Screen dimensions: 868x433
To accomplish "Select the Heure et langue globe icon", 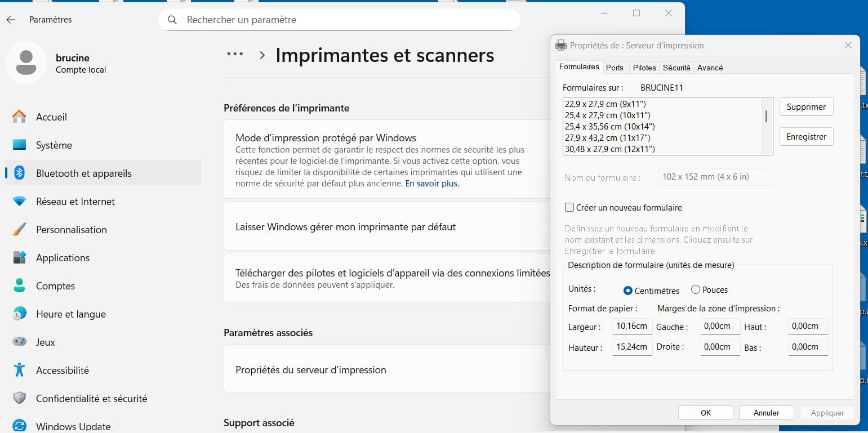I will click(19, 314).
